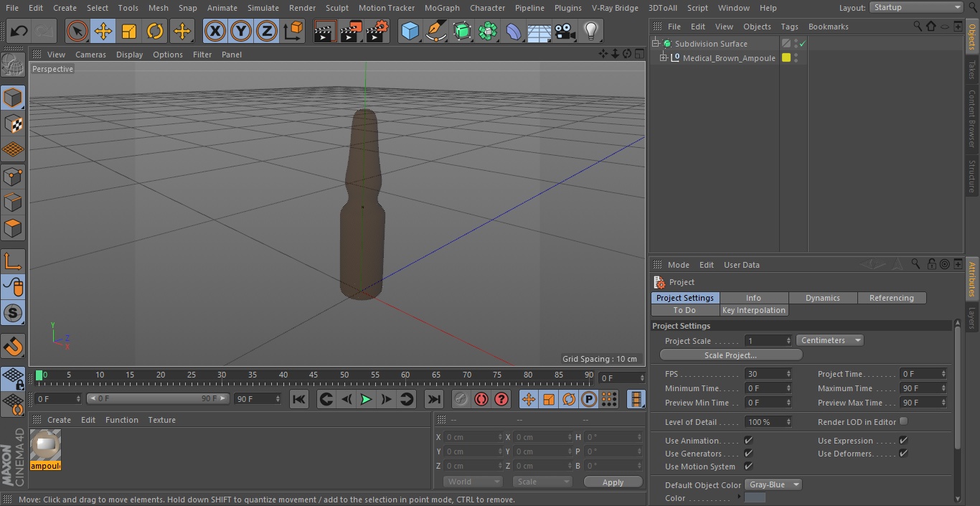980x506 pixels.
Task: Enable Render LOD in Editor checkbox
Action: point(903,421)
